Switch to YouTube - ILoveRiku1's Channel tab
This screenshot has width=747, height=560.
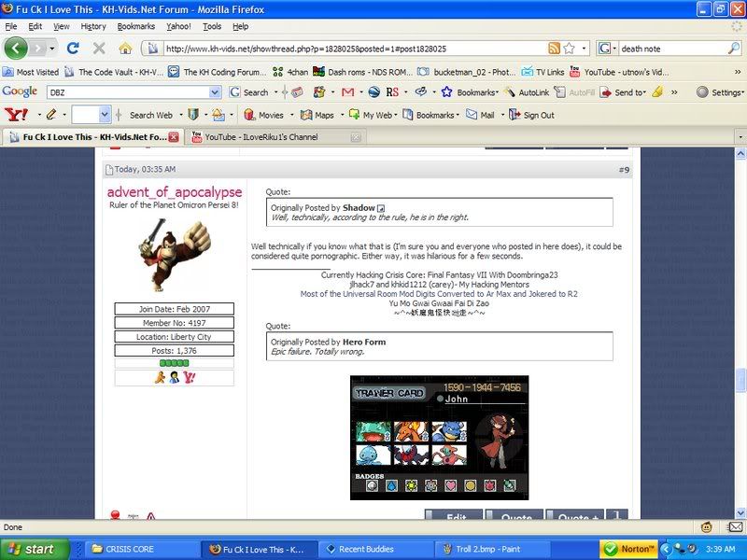pos(275,137)
